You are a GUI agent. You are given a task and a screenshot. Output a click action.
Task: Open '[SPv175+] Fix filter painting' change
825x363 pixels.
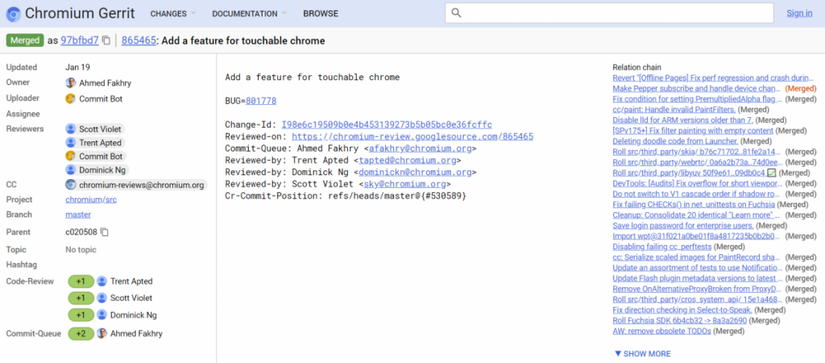point(693,130)
